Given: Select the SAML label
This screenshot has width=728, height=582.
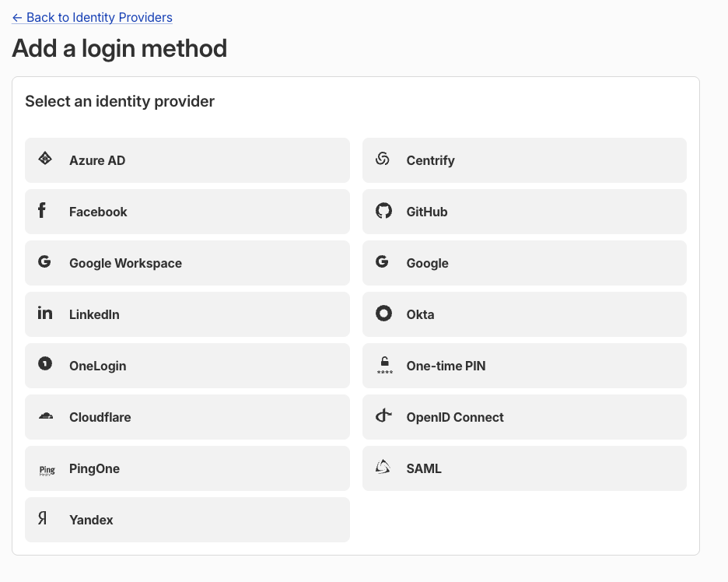Looking at the screenshot, I should [423, 468].
